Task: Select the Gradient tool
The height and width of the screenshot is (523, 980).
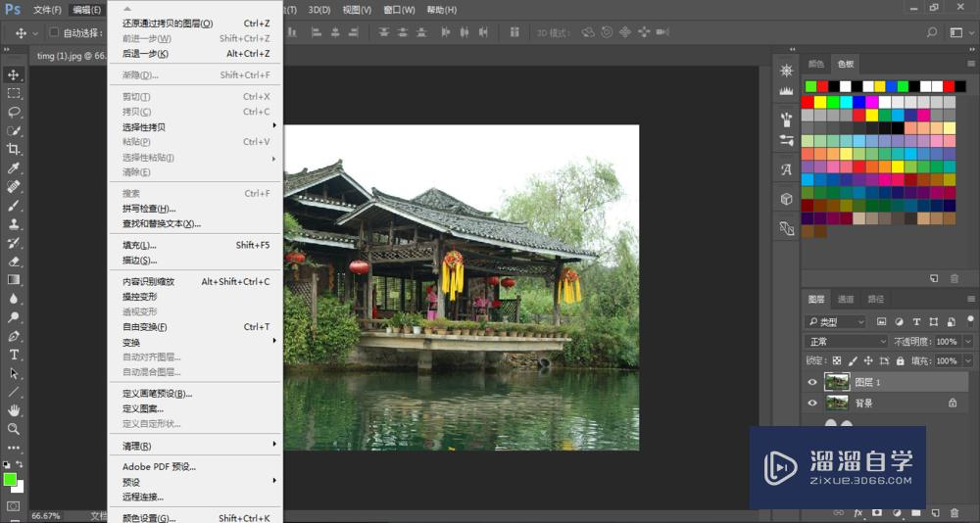Action: (x=13, y=279)
